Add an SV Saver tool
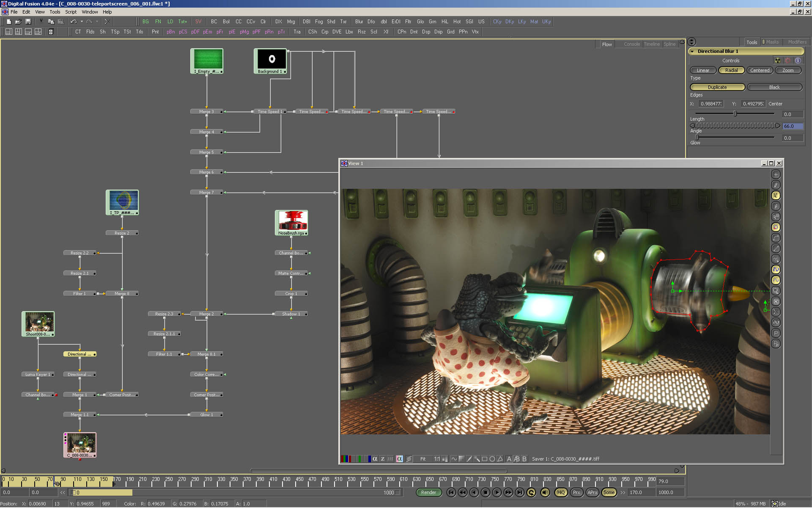This screenshot has width=812, height=508. [x=198, y=22]
